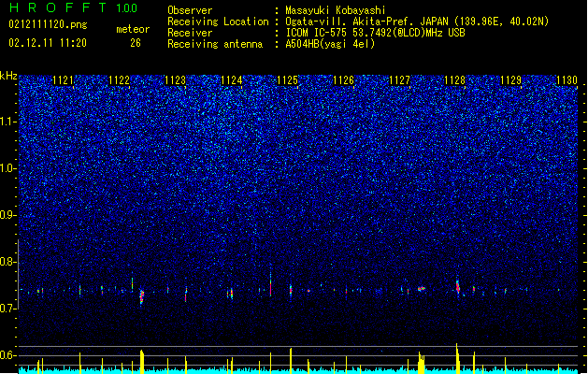
Task: Click the 'Receiving Location' field label
Action: 218,22
